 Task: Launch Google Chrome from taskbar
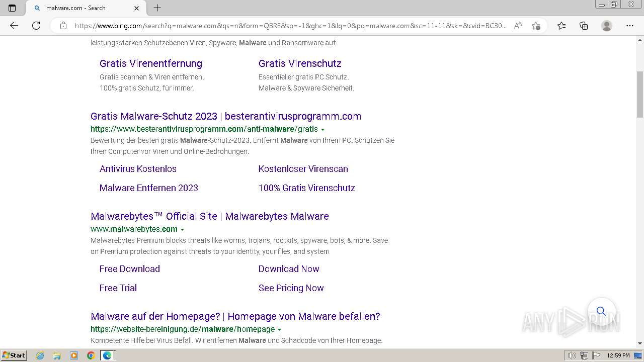[91, 355]
